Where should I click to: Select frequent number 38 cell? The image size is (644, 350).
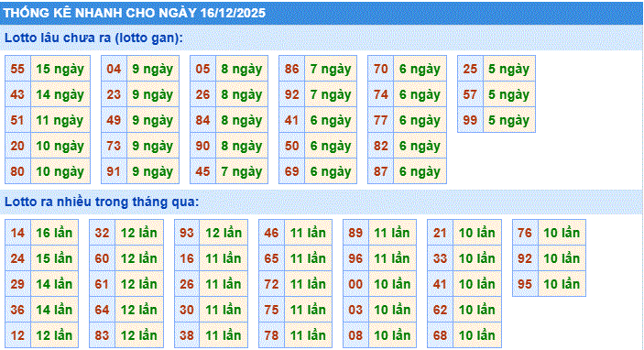[187, 334]
